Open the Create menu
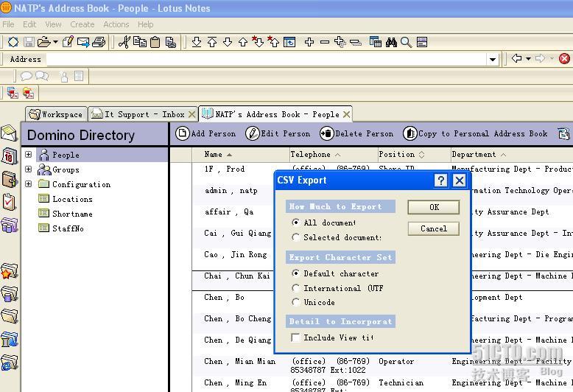Viewport: 573px width, 392px height. coord(82,24)
